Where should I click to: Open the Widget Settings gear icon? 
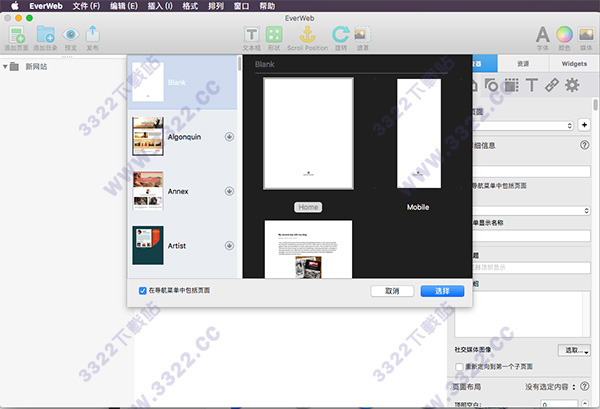(x=572, y=85)
